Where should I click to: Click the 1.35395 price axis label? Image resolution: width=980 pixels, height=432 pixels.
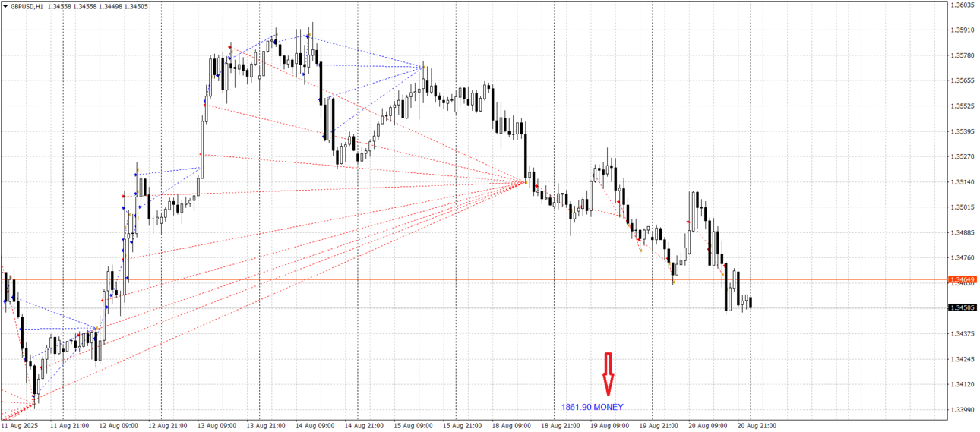point(963,131)
